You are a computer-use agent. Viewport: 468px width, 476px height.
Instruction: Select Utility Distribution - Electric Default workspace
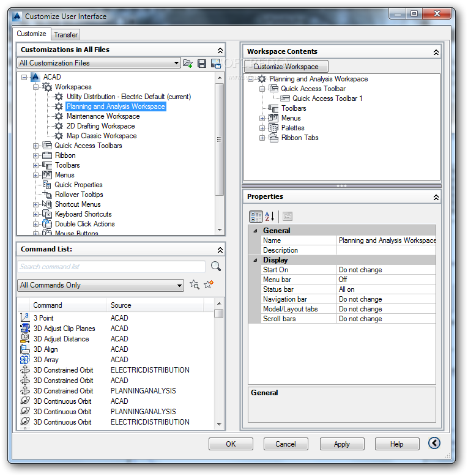point(128,97)
